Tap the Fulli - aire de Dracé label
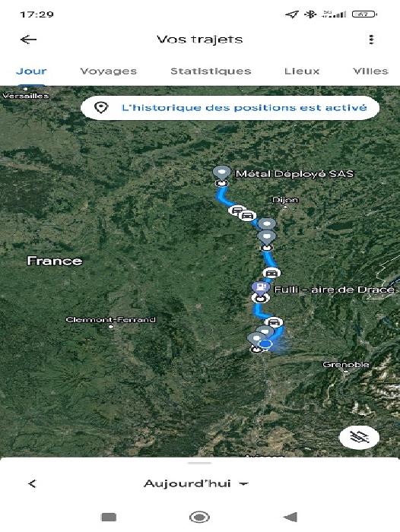 (335, 290)
